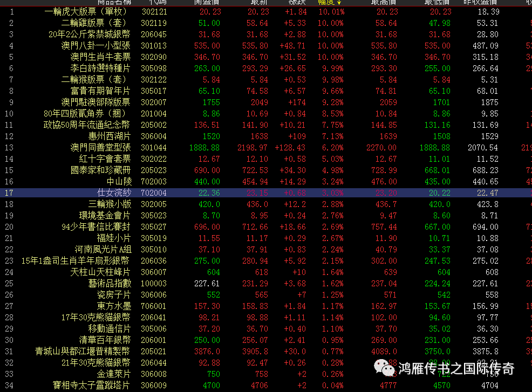Screen dimensions: 532x392
Task: Select row 中山陵
Action: 266,182
